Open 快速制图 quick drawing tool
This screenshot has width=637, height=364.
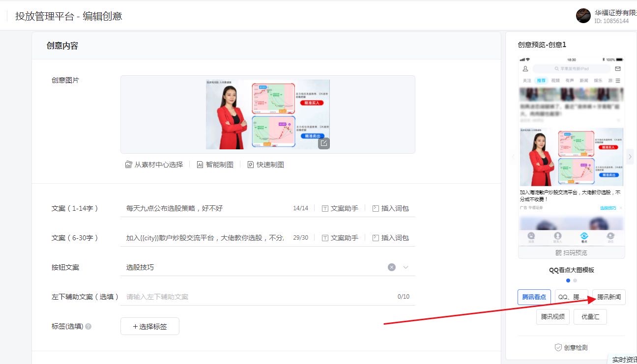(x=264, y=164)
